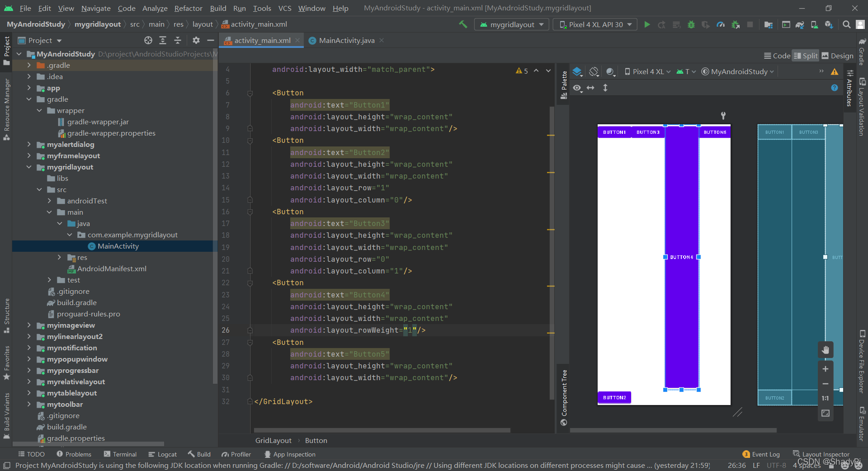
Task: Start debugging with the green bug icon
Action: [691, 24]
